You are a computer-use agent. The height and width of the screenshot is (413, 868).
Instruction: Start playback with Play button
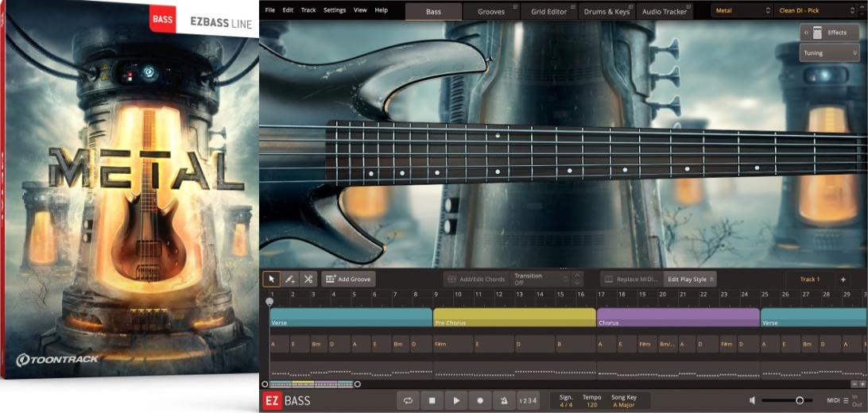[x=456, y=400]
